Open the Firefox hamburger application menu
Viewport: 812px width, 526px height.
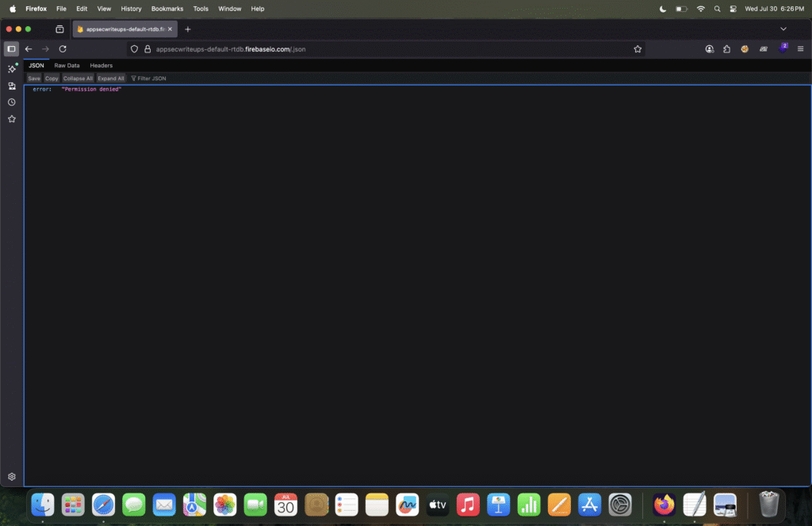coord(800,49)
